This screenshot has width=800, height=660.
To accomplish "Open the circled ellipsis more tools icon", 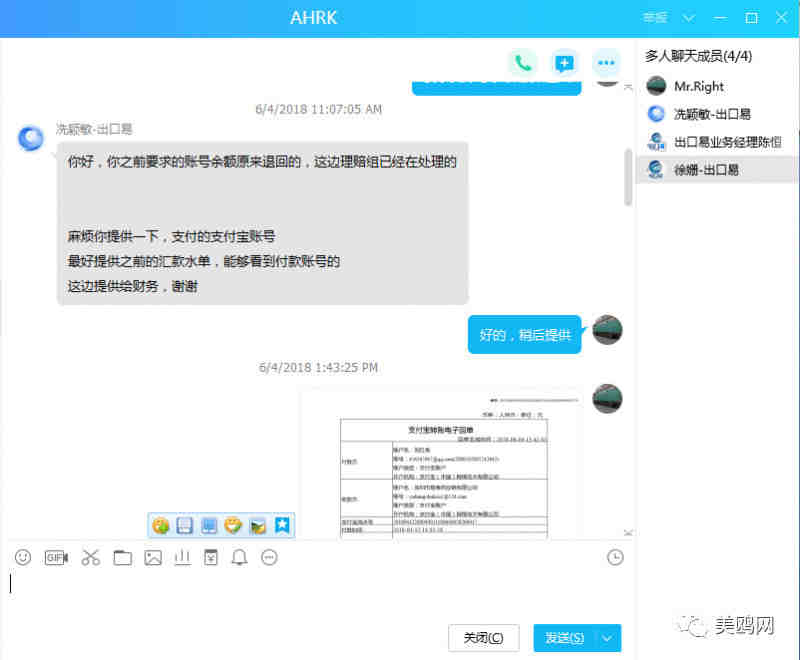I will (269, 557).
